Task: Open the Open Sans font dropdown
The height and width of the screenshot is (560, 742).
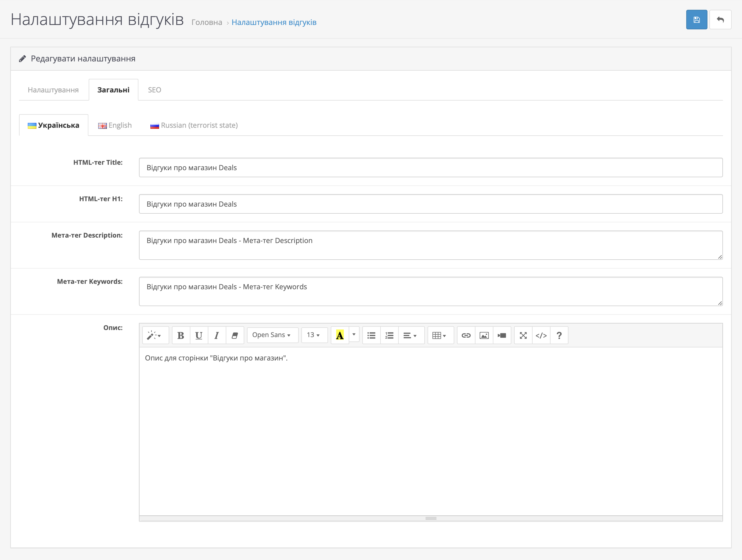Action: click(x=272, y=335)
